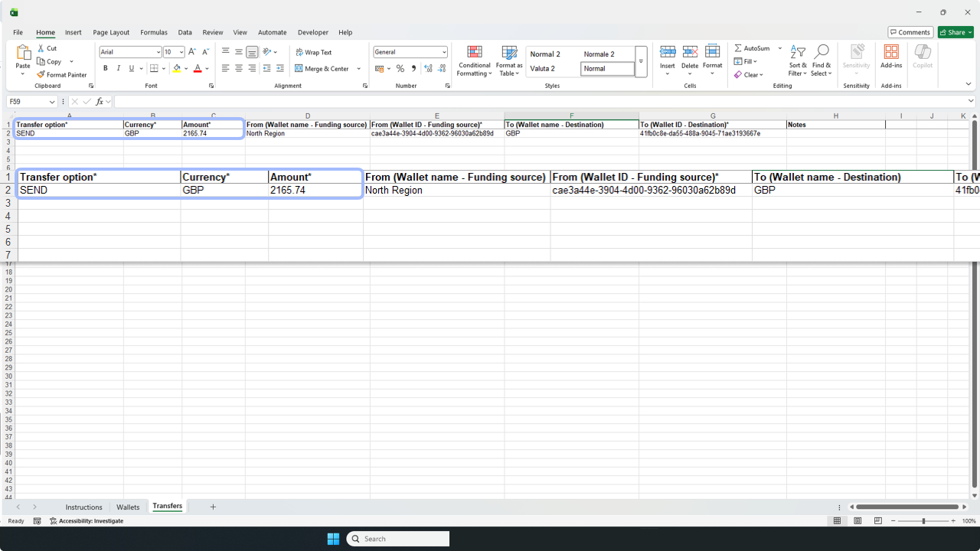The image size is (980, 551).
Task: Expand the cell styles gallery arrow
Action: pyautogui.click(x=641, y=61)
